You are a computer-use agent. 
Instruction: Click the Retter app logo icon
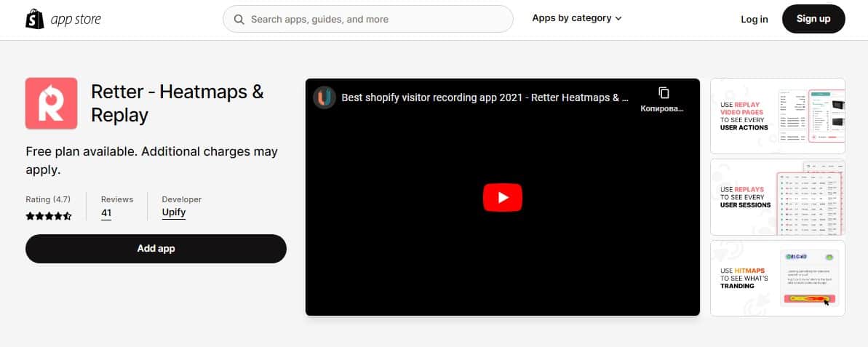(x=51, y=103)
